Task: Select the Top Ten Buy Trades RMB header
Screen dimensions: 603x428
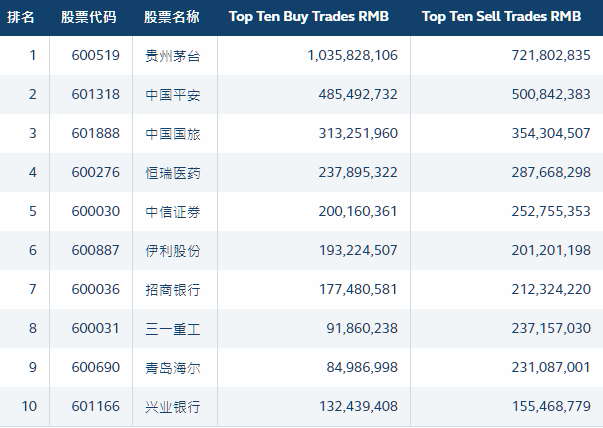Action: pyautogui.click(x=309, y=17)
